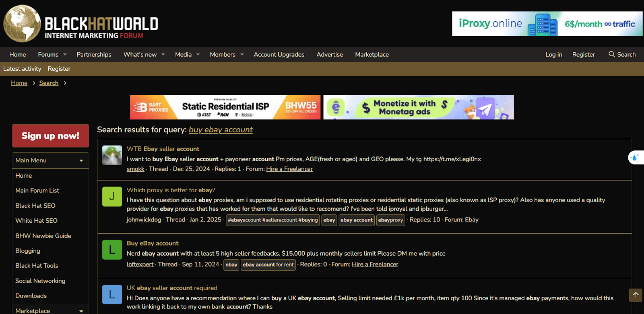Go to Home in the navigation bar
This screenshot has height=314, width=644.
click(x=18, y=54)
